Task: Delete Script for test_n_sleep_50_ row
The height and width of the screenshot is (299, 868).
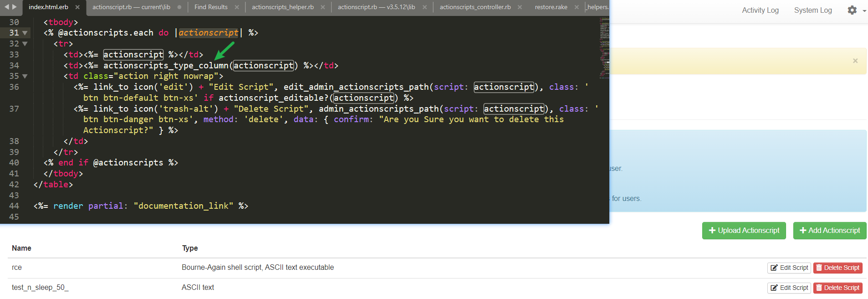Action: point(838,288)
